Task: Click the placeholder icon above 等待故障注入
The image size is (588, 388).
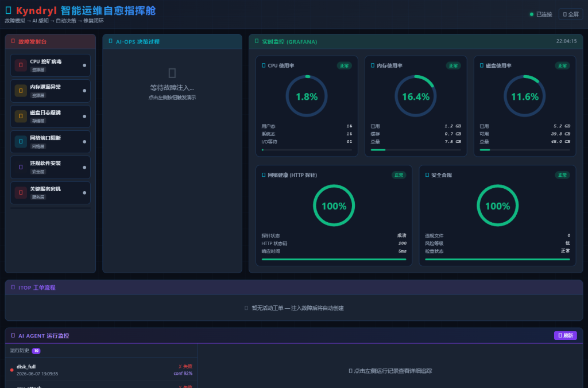Action: [x=172, y=73]
